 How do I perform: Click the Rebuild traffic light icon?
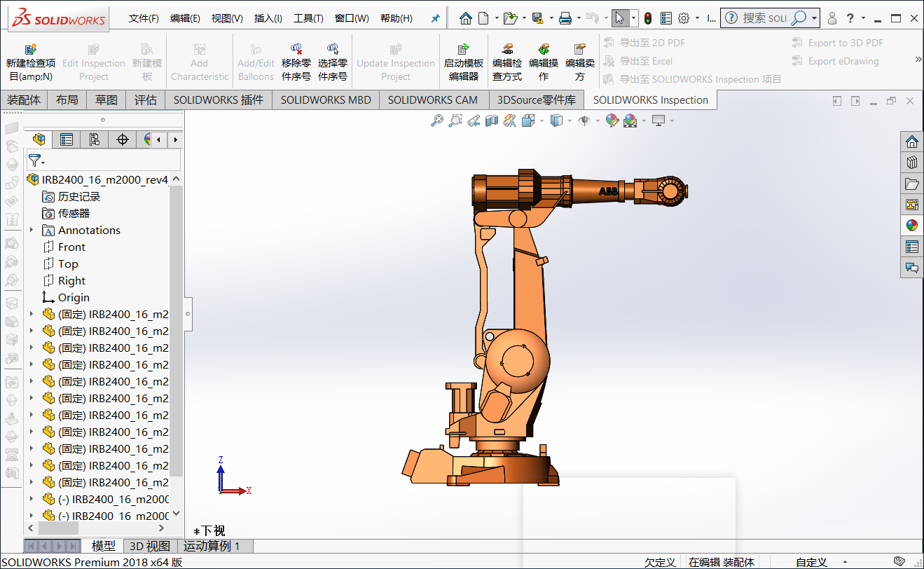(x=648, y=18)
